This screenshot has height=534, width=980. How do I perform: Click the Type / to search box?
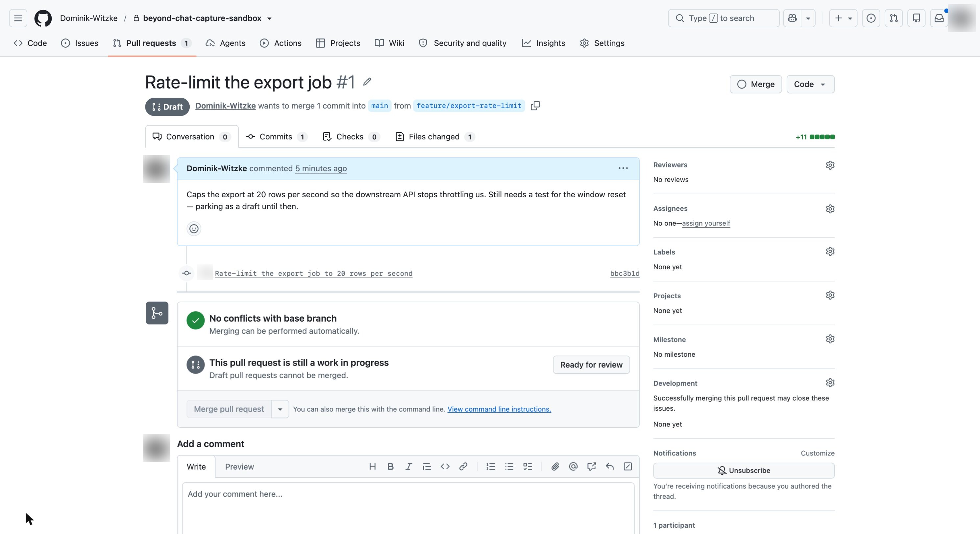tap(723, 18)
